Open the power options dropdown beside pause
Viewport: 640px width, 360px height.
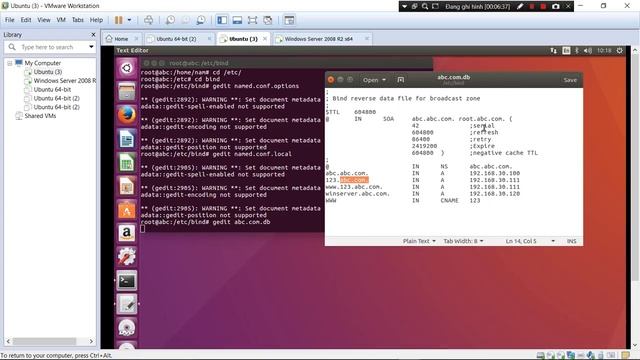[129, 20]
